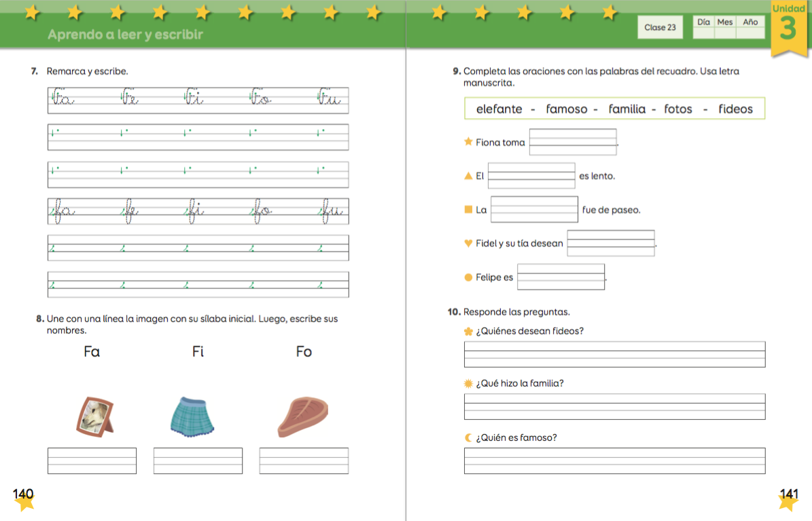Select the syllable Fa above the images
Viewport: 812px width, 521px height.
[92, 351]
